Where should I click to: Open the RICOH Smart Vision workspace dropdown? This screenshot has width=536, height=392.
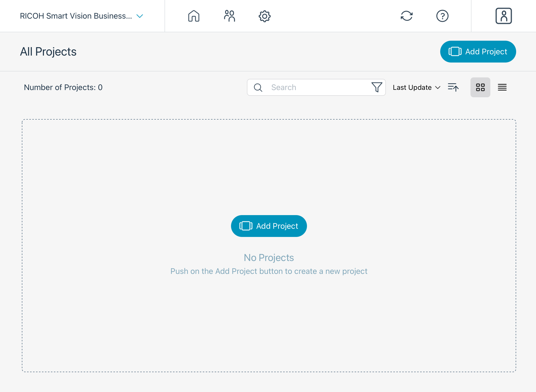[76, 16]
